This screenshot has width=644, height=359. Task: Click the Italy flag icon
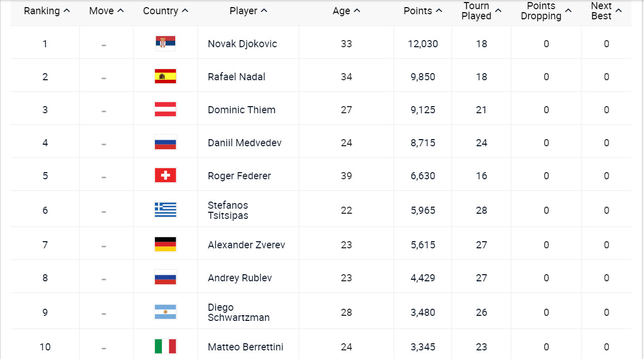(165, 347)
